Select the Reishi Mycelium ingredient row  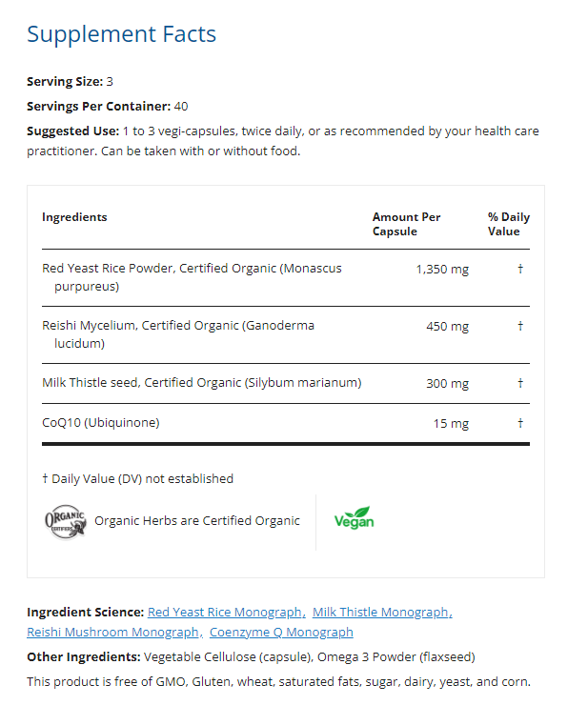point(177,334)
